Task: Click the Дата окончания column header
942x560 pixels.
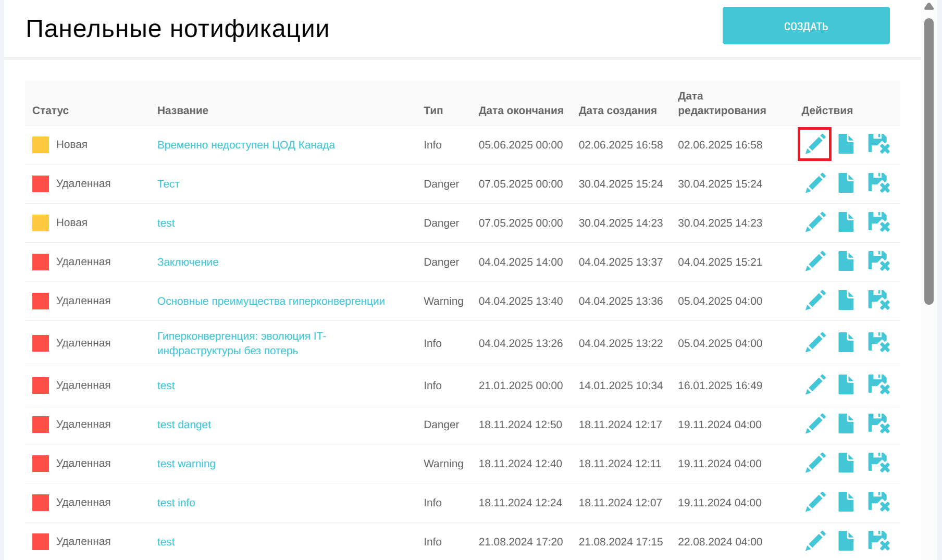Action: coord(521,110)
